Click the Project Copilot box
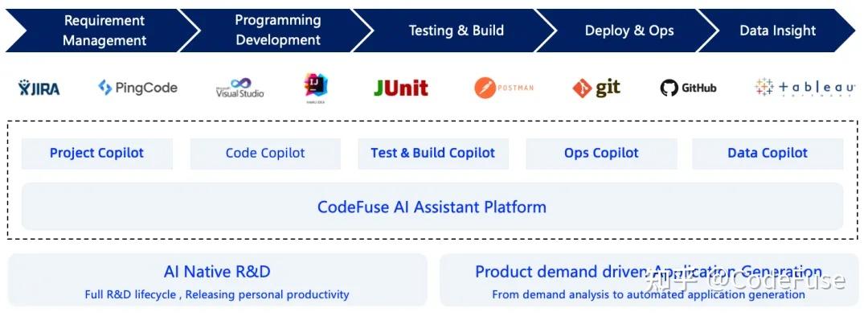Screen dimensions: 868x316 click(x=97, y=154)
